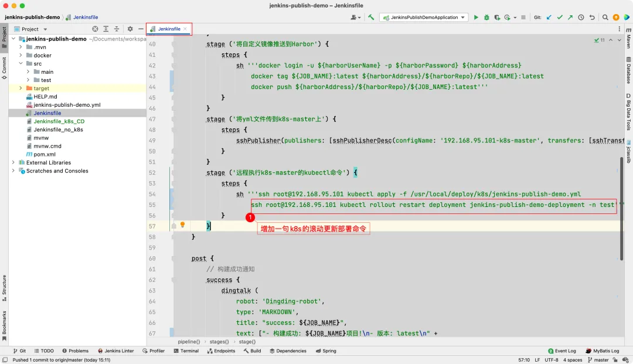Select jenkins-publish-demo.yml file

pyautogui.click(x=67, y=104)
